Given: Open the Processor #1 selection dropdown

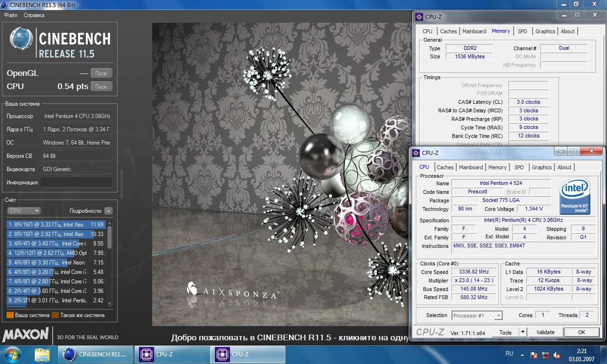Looking at the screenshot, I should click(x=477, y=315).
